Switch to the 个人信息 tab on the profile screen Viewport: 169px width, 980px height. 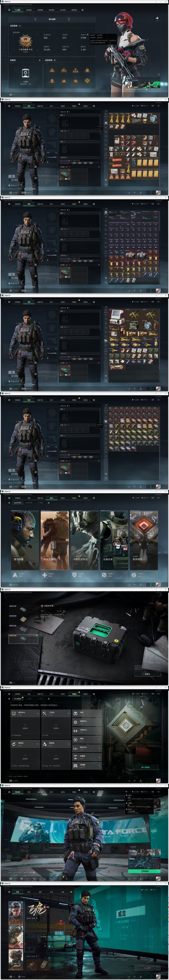[x=17, y=10]
